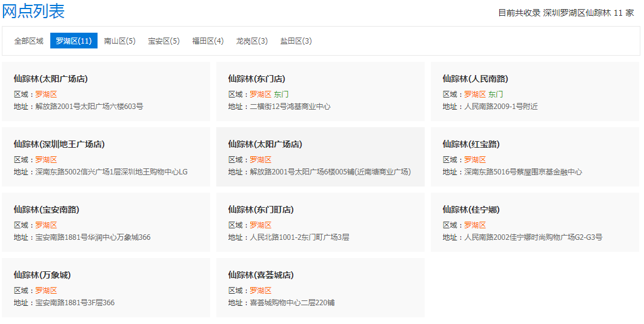The image size is (644, 324).
Task: Click address 宝安南路1881号3F层366
Action: (x=75, y=303)
